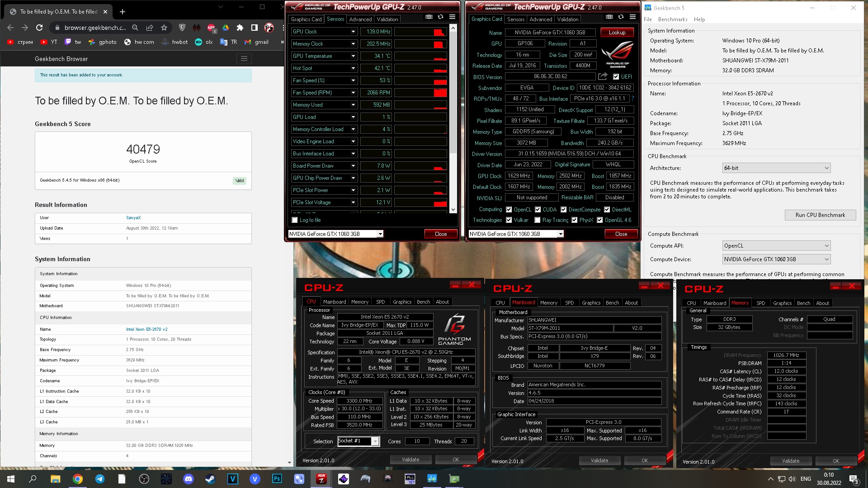Toggle the DirectCompute checkbox
Viewport: 868px width, 488px height.
(564, 210)
